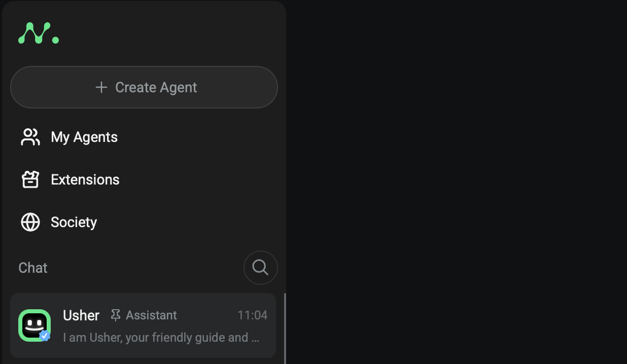Click the green app logo
This screenshot has height=364, width=627.
tap(38, 33)
